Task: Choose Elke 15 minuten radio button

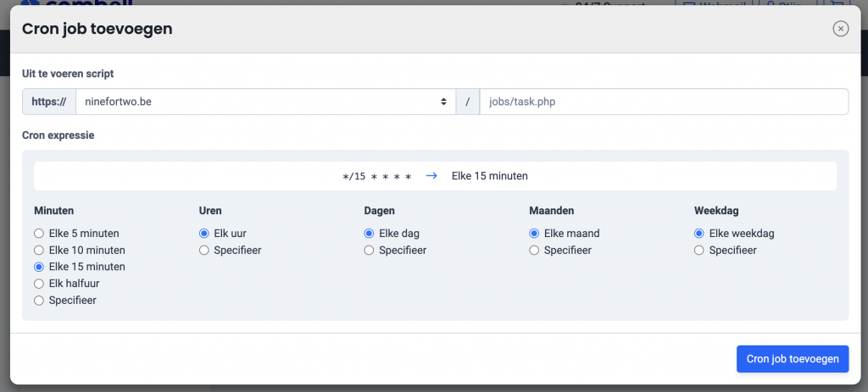Action: [x=38, y=267]
